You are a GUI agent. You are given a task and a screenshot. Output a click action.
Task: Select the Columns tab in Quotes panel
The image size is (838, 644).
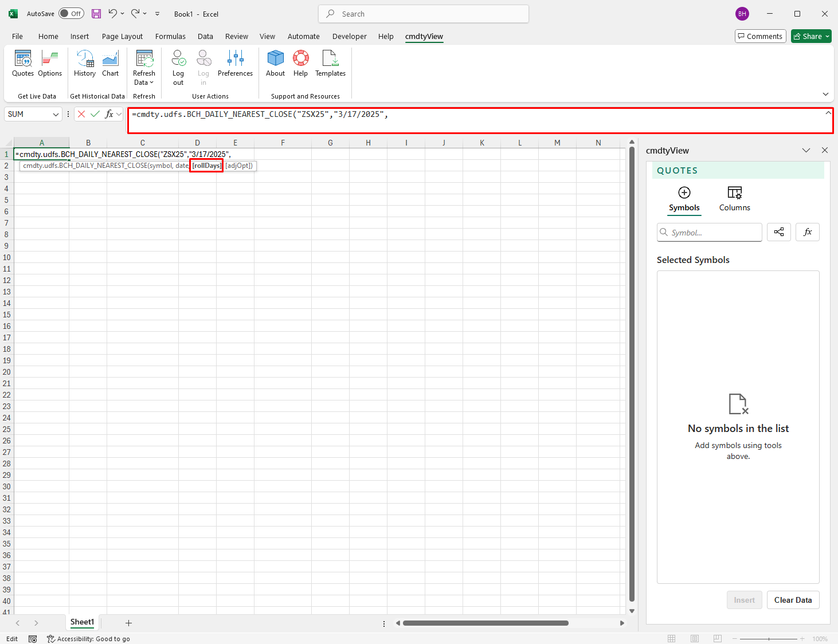coord(735,200)
